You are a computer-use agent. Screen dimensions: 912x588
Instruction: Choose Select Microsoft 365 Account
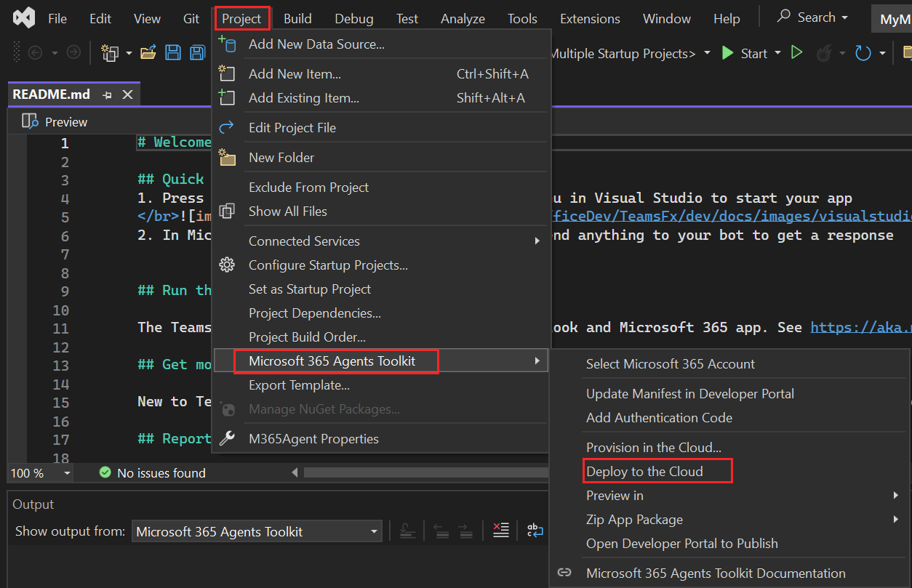click(x=671, y=363)
